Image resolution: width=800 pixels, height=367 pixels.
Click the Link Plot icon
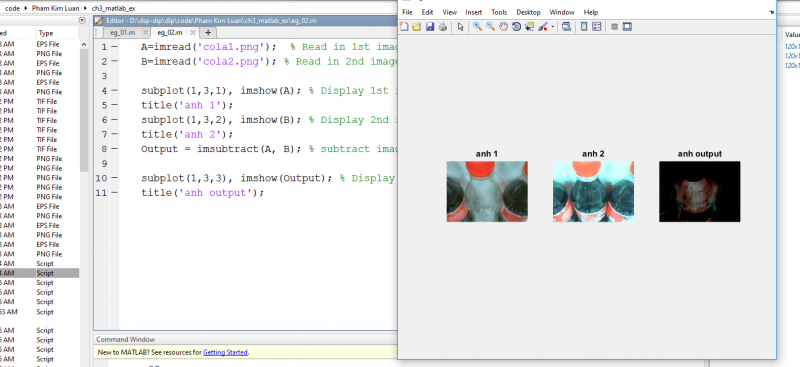tap(566, 27)
